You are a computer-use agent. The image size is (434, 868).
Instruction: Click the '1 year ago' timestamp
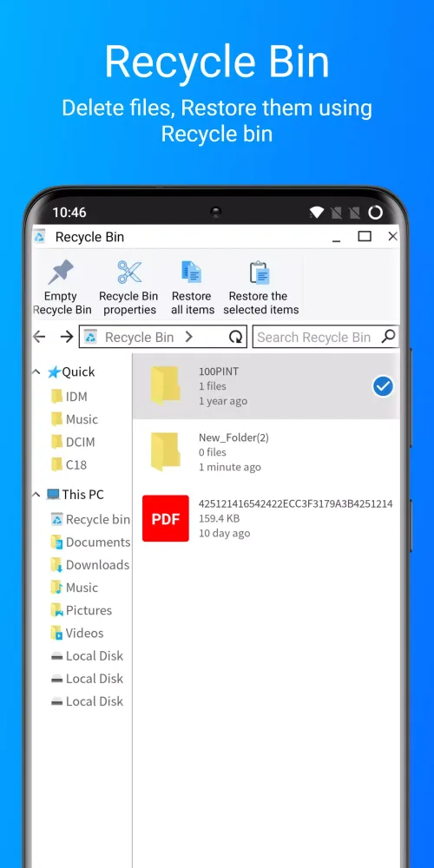click(223, 401)
